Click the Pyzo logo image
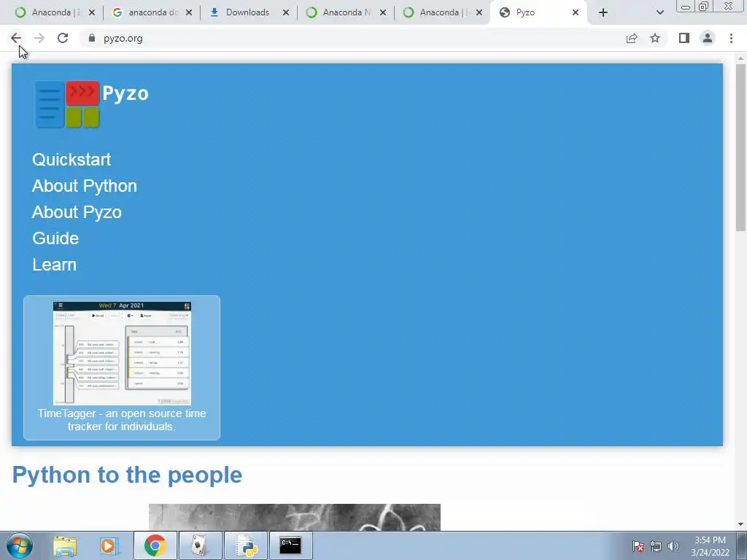The image size is (747, 560). [67, 104]
